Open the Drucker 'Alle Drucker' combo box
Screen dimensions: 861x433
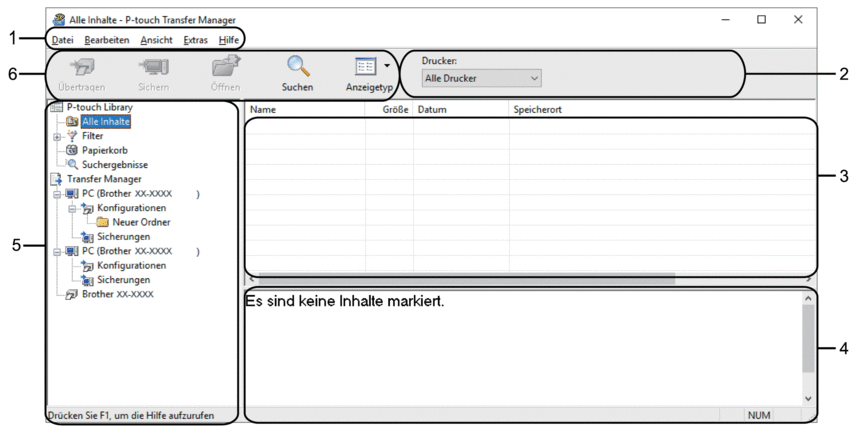click(482, 78)
